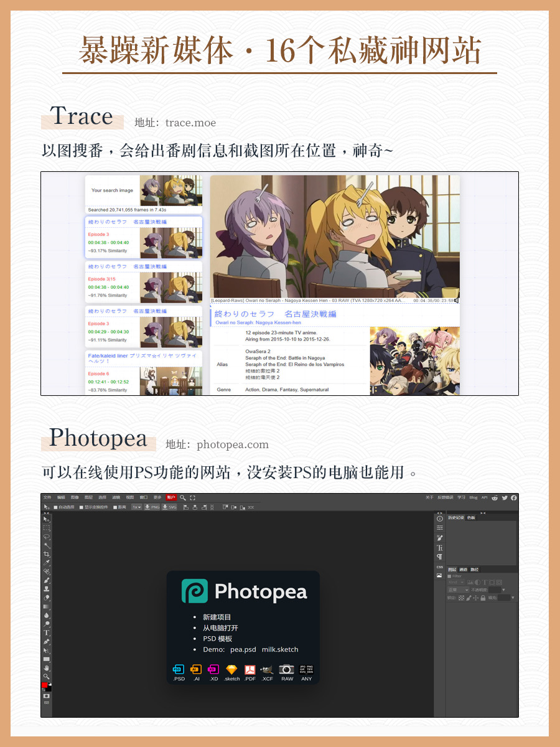Open the 填充 fill dropdown arrow
Screen dimensions: 560x747
[513, 598]
